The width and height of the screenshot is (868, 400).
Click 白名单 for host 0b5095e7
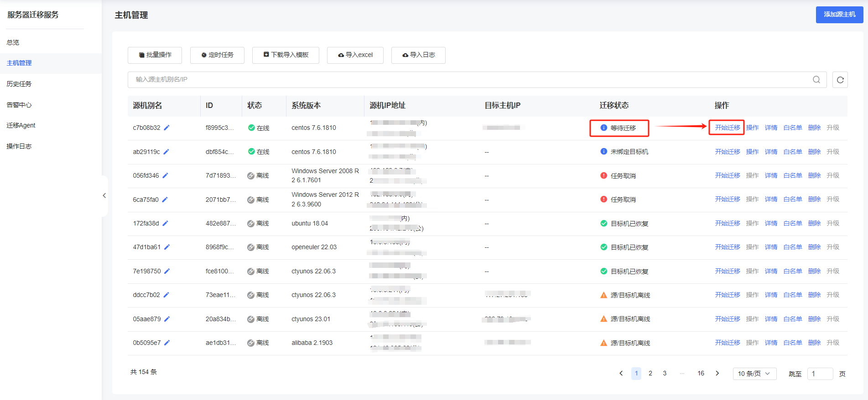pos(793,343)
